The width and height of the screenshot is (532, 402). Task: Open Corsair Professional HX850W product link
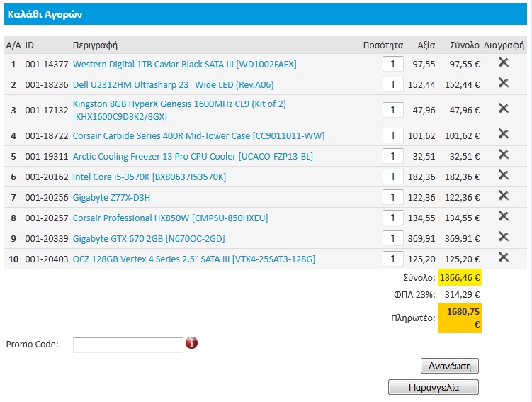coord(170,218)
